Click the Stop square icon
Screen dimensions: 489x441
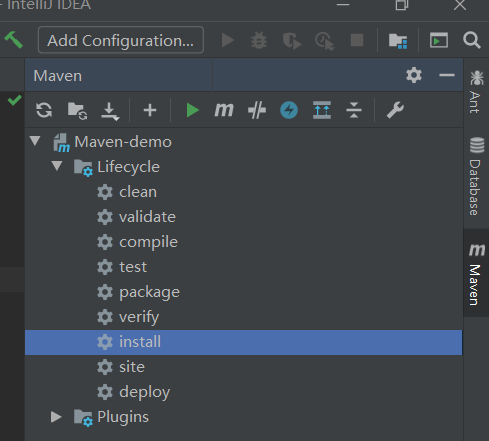tap(357, 40)
